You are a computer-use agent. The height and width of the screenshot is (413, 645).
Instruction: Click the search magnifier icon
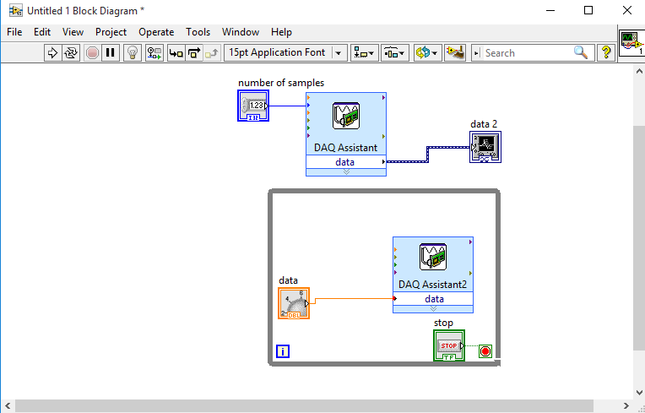tap(580, 52)
